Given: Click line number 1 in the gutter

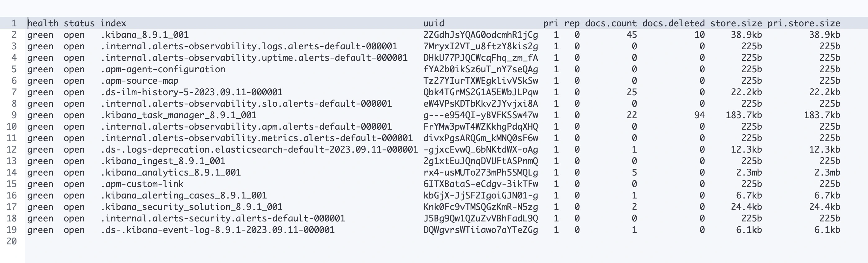Looking at the screenshot, I should click(14, 23).
